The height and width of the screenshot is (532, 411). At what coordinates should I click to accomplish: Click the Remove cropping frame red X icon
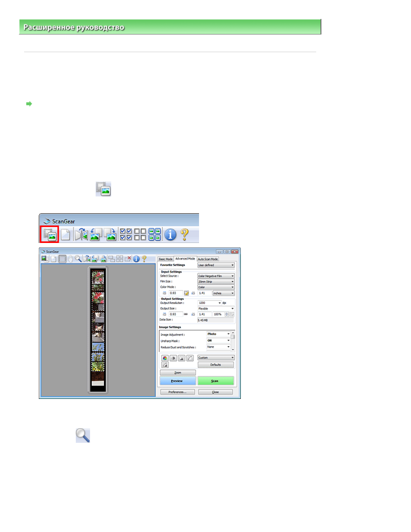pyautogui.click(x=128, y=258)
